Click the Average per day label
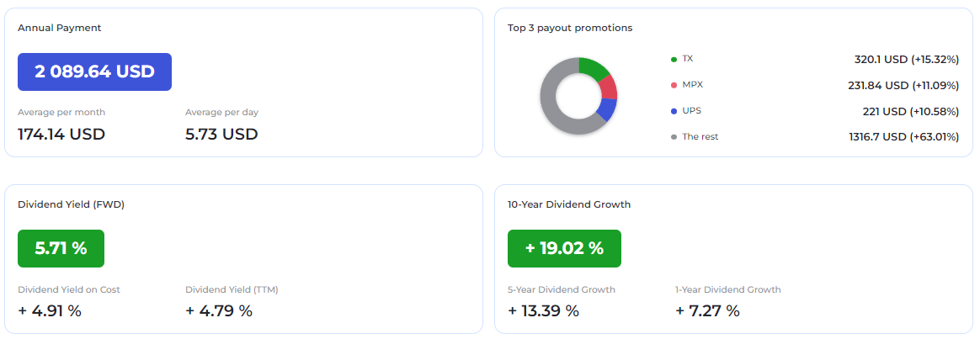Screen dimensions: 980x339 [x=222, y=113]
